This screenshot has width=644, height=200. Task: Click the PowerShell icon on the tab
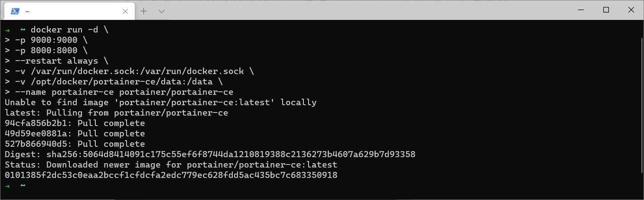tap(15, 11)
